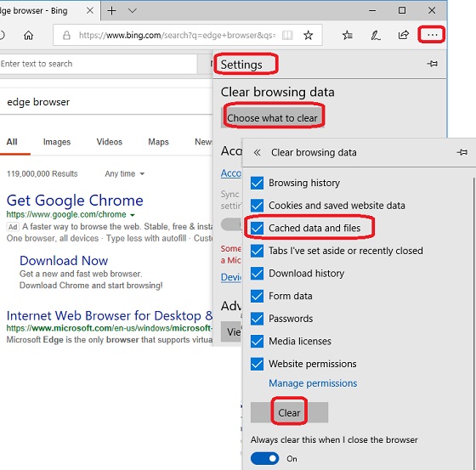Image resolution: width=476 pixels, height=470 pixels.
Task: Uncheck Form data checkbox
Action: [x=257, y=296]
